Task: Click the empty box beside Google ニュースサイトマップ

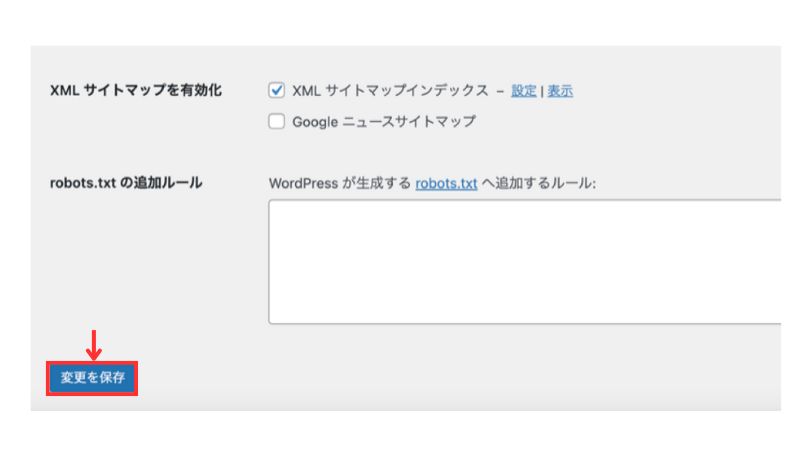Action: pos(277,122)
